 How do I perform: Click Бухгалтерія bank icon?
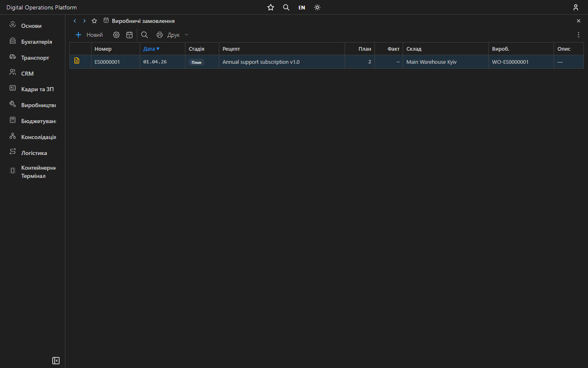[13, 41]
